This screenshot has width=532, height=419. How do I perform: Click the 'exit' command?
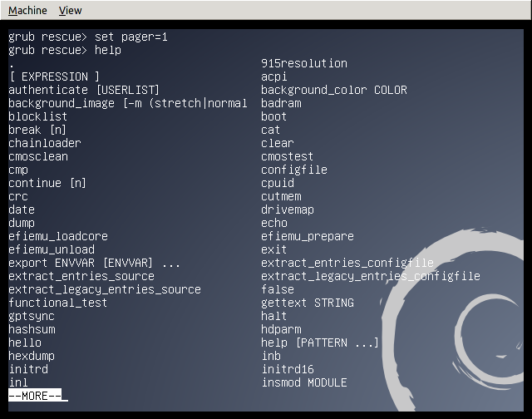tap(273, 249)
